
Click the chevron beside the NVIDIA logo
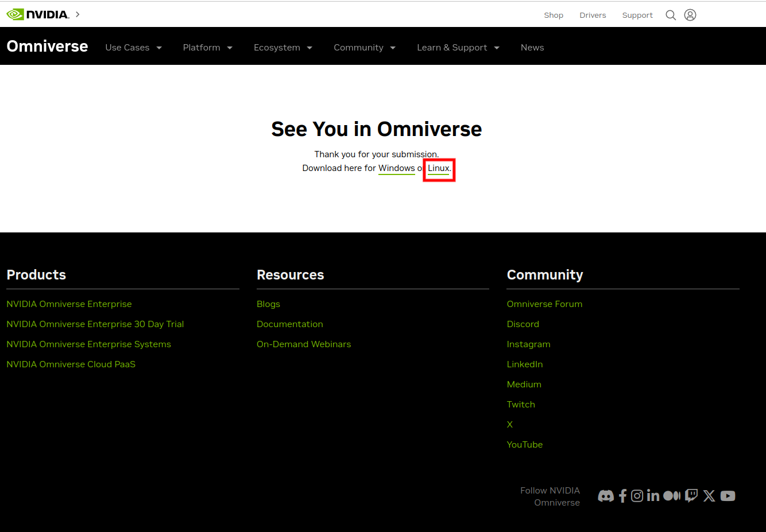[x=78, y=14]
